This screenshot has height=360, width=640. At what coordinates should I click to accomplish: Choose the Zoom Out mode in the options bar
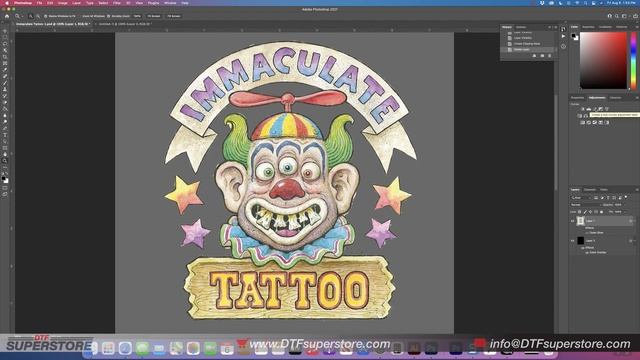coord(38,16)
